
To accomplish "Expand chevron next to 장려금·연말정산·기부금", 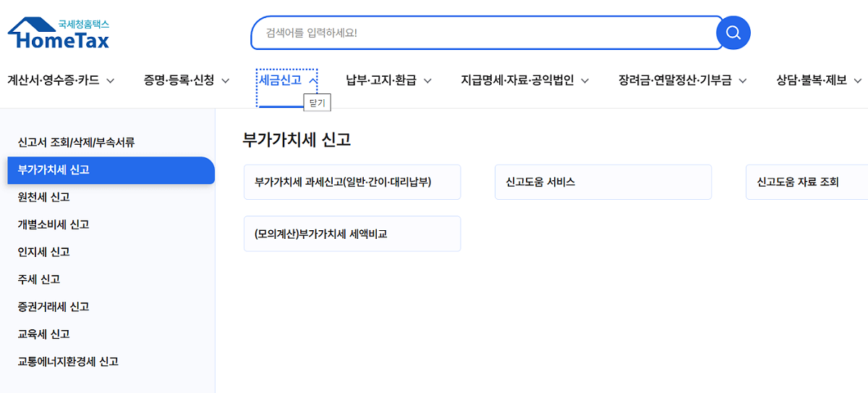I will tap(742, 81).
